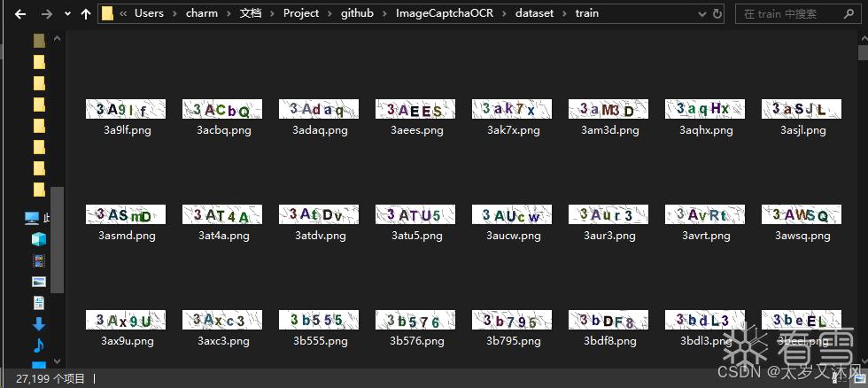Open Pictures in the sidebar

(39, 282)
